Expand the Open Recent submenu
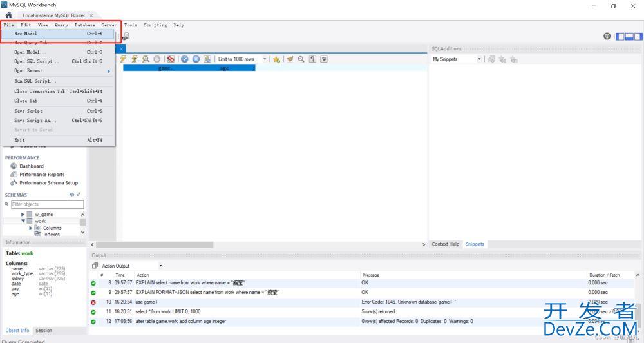This screenshot has width=644, height=343. (58, 70)
